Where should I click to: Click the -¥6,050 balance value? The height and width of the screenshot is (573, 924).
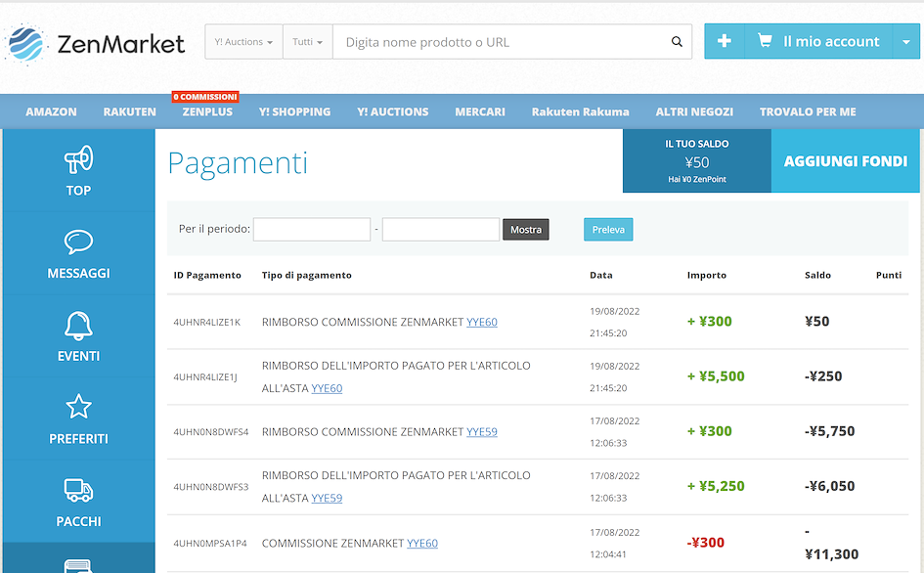[x=830, y=486]
